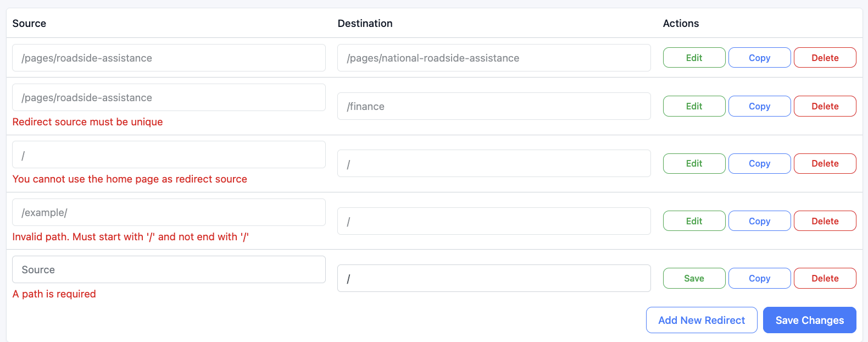Click the /finance destination field

pyautogui.click(x=494, y=106)
